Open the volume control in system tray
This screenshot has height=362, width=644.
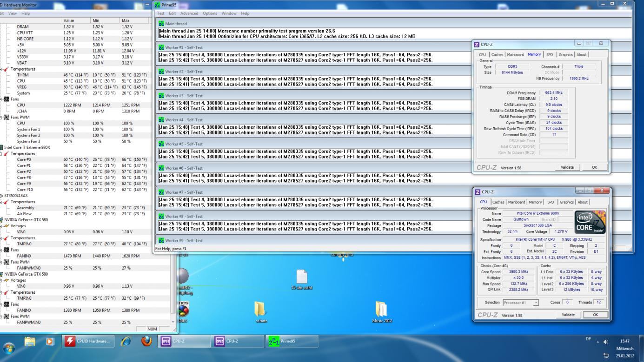606,342
